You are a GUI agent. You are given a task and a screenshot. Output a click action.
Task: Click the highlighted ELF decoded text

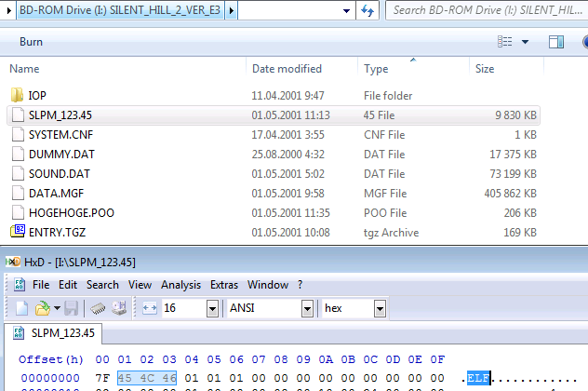point(478,378)
